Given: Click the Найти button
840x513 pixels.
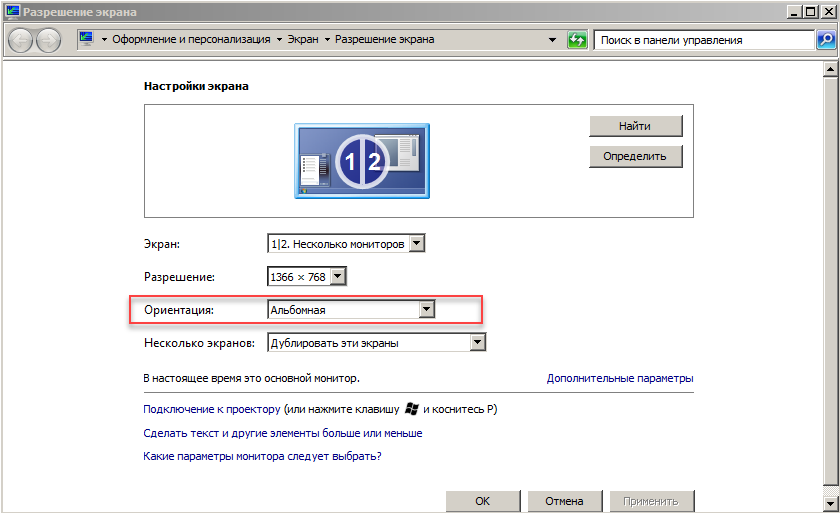Looking at the screenshot, I should 635,126.
